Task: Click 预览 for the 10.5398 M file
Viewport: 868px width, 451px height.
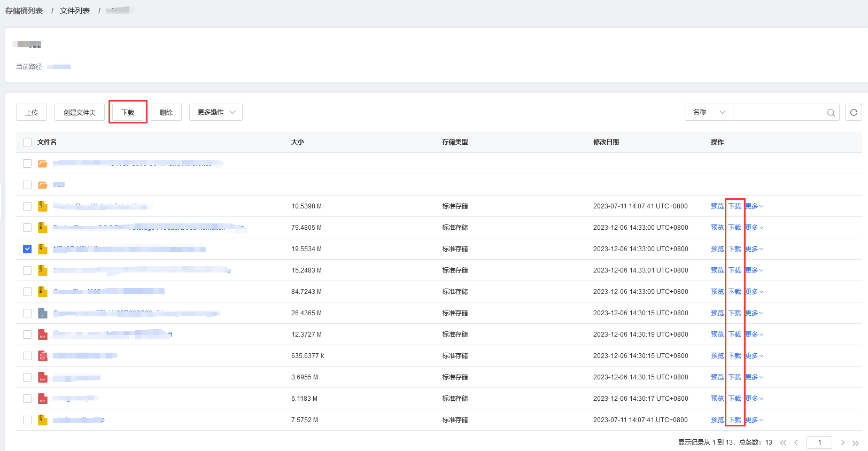Action: (x=717, y=206)
